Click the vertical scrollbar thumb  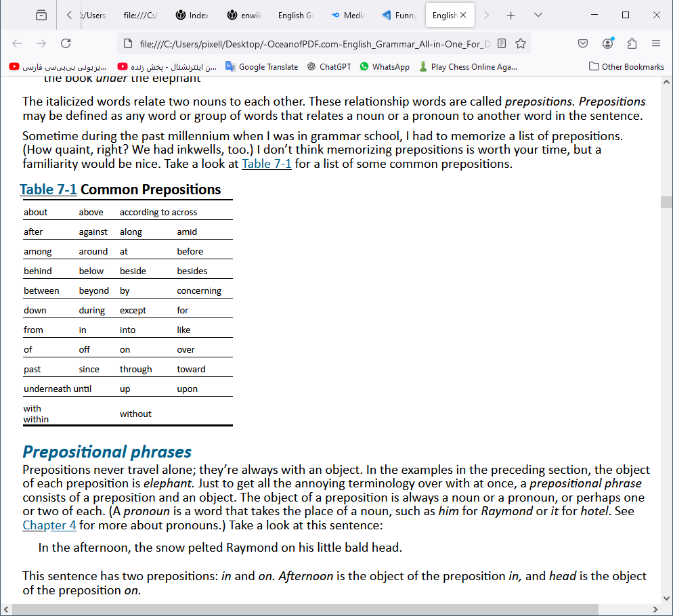coord(666,202)
